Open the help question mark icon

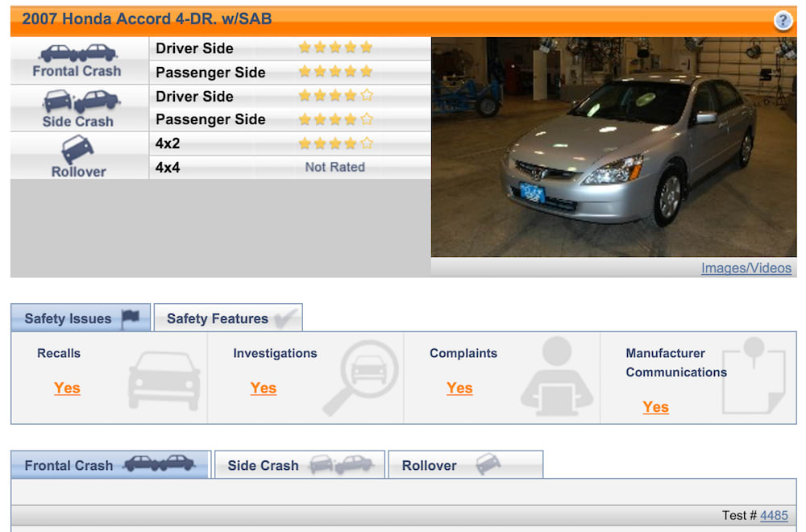[x=783, y=21]
